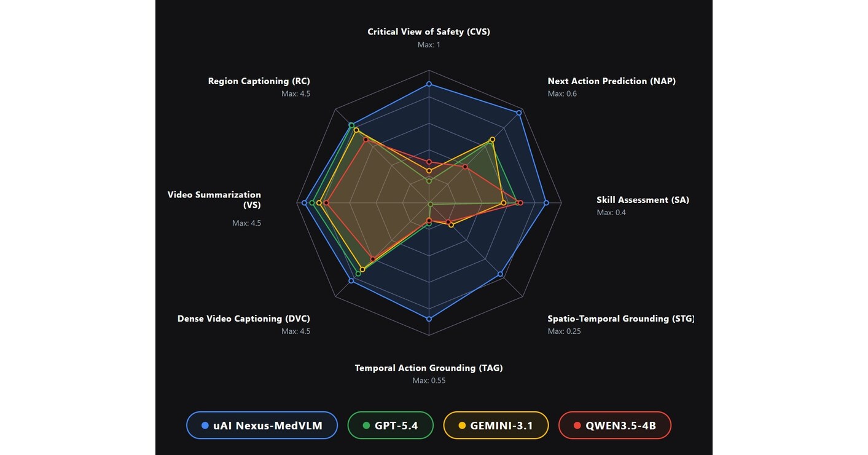Click the Critical View of Safety (CVS) label
The height and width of the screenshot is (455, 868).
429,31
